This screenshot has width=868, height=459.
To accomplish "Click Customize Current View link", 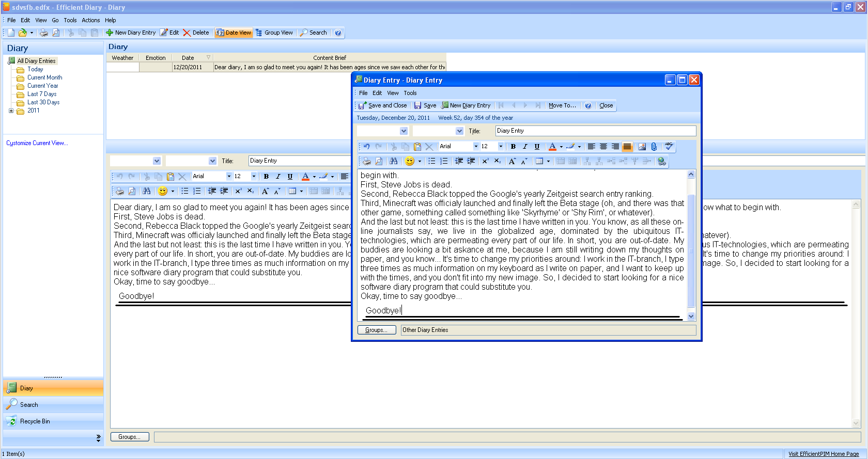I will pos(37,143).
